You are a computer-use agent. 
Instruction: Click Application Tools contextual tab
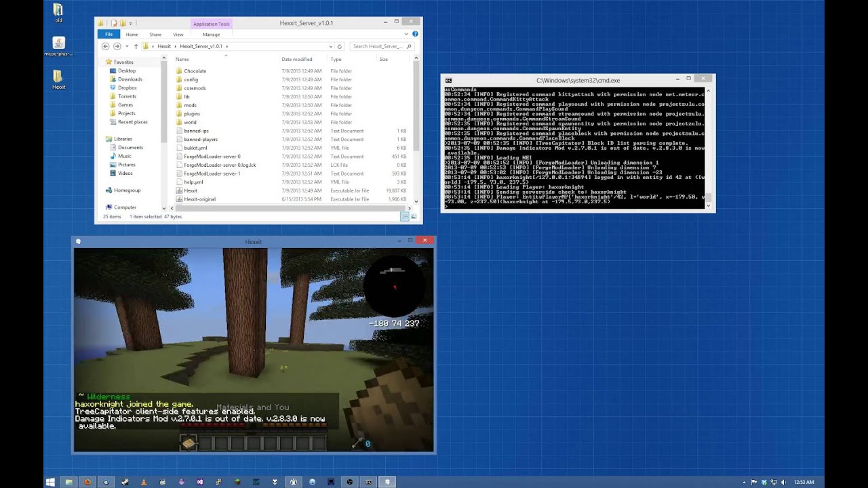(211, 24)
